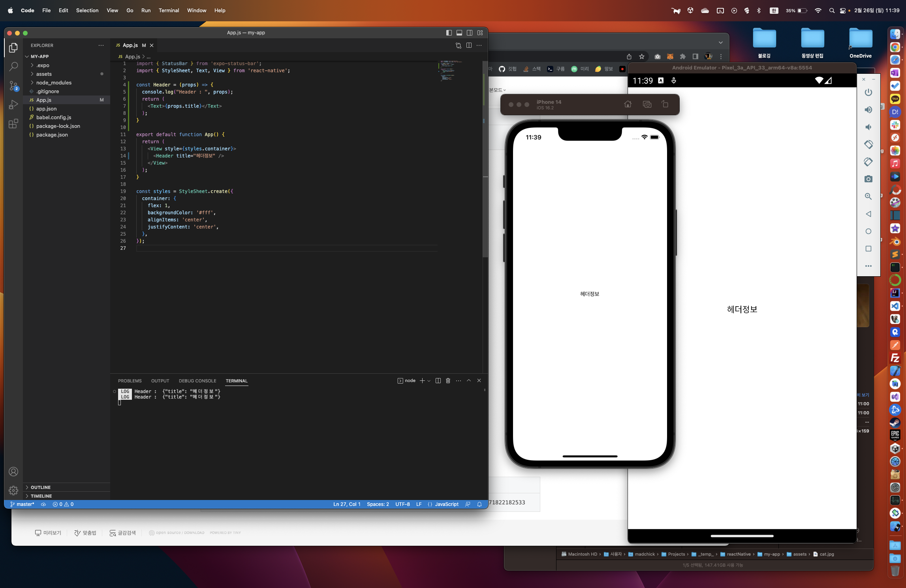Open the new terminal dropdown arrow
Screen dimensions: 906x588
pyautogui.click(x=429, y=381)
